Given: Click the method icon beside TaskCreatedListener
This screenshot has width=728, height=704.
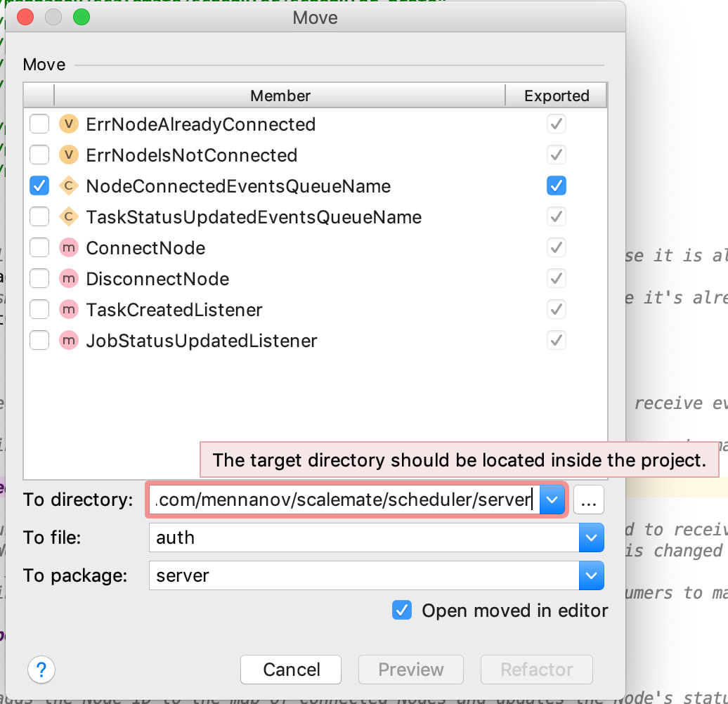Looking at the screenshot, I should [69, 309].
